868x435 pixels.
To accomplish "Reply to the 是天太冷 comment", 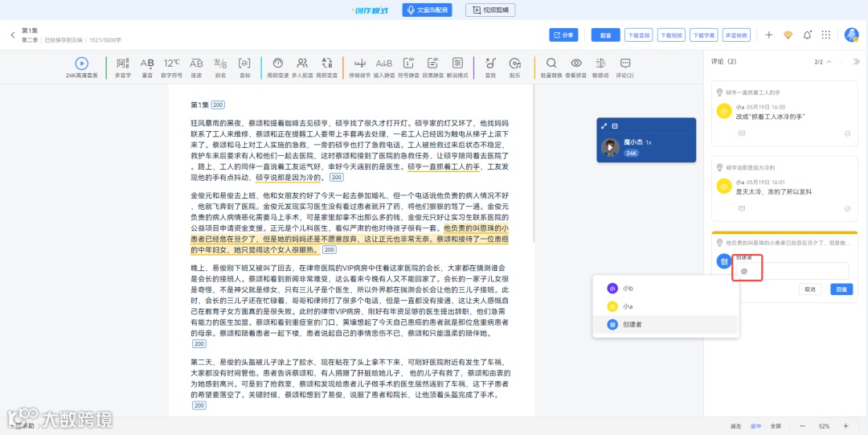I will (x=742, y=208).
